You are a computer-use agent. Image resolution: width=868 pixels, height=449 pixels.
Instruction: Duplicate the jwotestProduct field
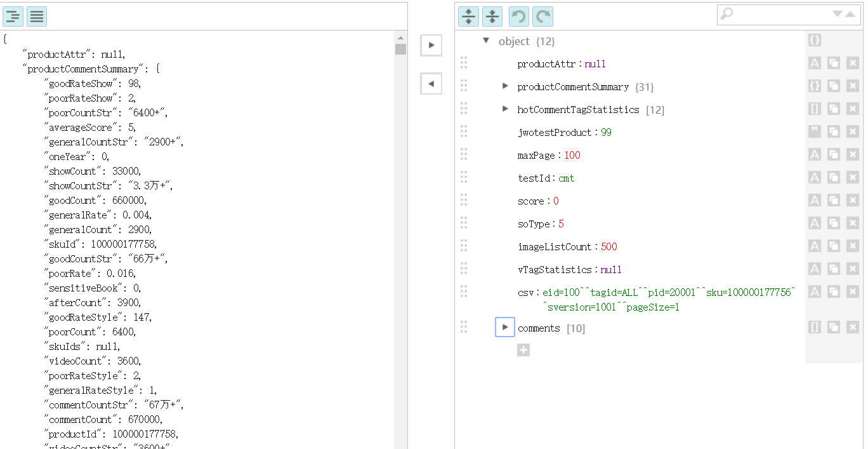coord(834,131)
